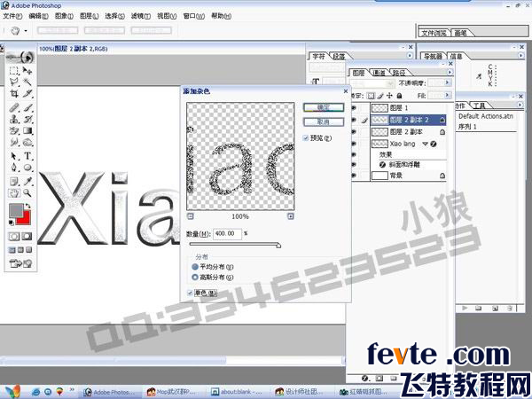Select the Zoom magnifier tool

point(27,192)
